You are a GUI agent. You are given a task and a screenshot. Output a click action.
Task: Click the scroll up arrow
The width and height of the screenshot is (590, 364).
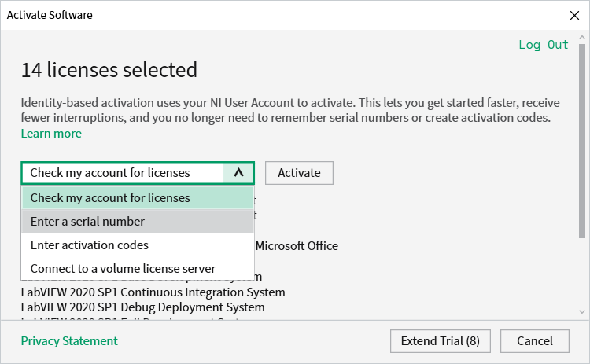pyautogui.click(x=582, y=38)
